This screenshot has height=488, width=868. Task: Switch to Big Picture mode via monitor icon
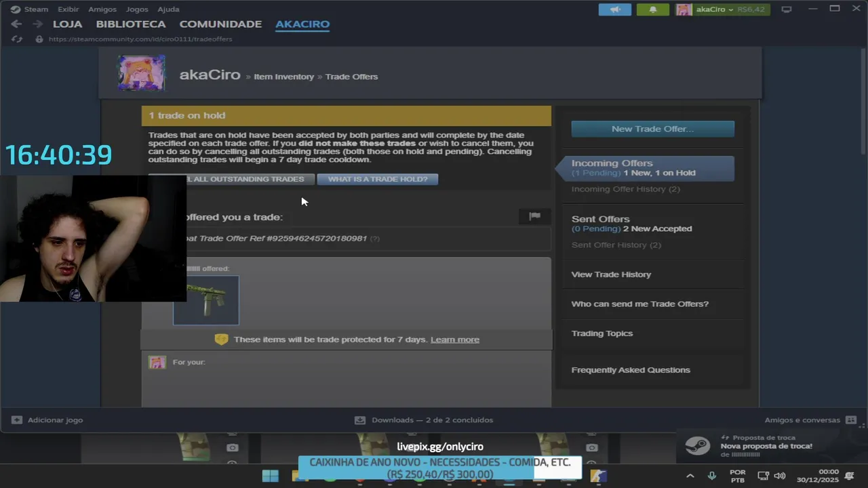(787, 9)
